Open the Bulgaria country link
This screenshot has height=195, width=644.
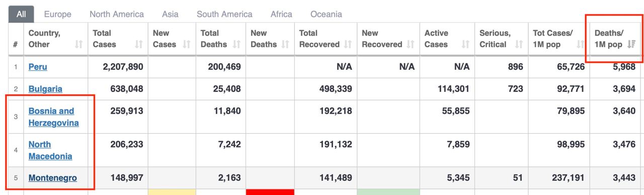(x=45, y=89)
